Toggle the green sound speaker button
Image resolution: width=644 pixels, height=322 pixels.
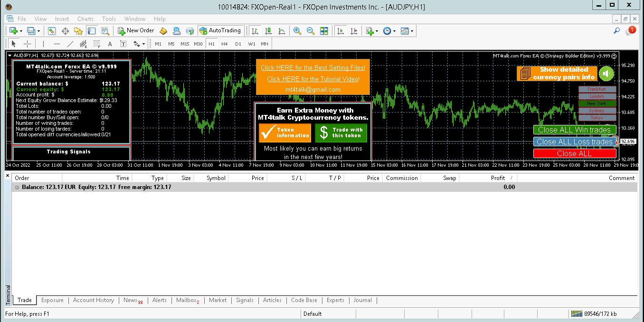coord(606,74)
